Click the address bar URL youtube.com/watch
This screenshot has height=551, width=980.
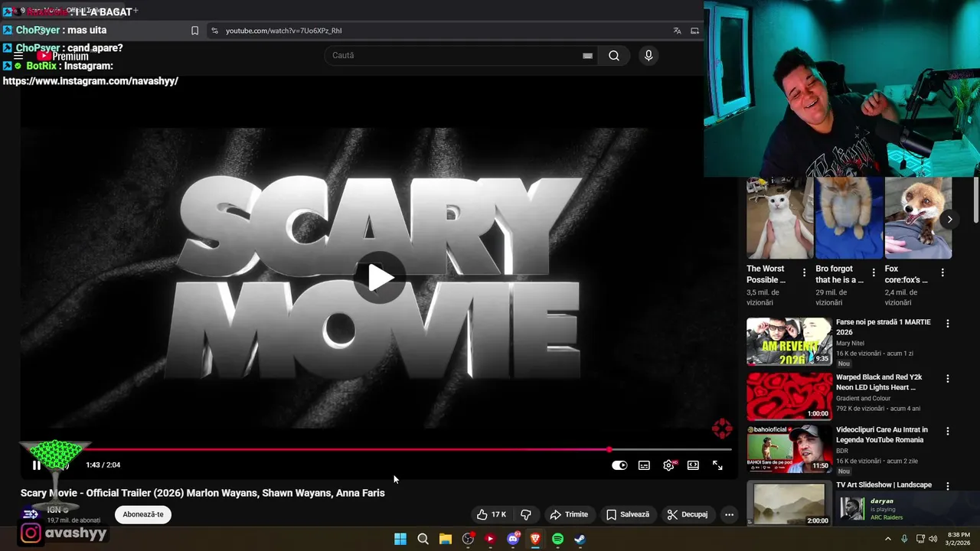(283, 31)
